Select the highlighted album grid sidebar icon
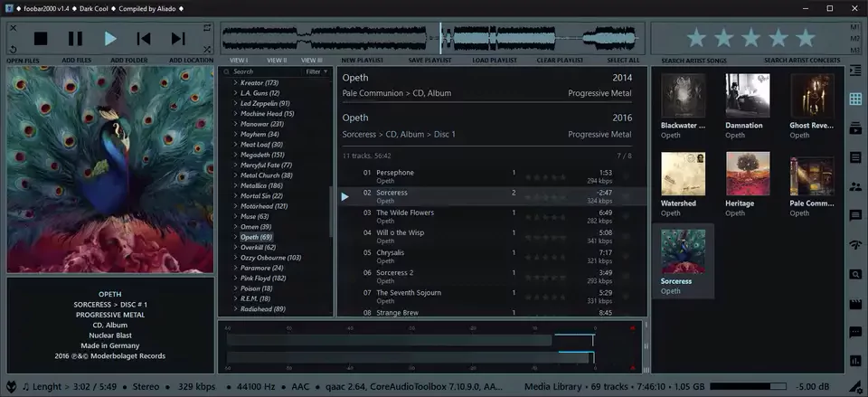The image size is (868, 397). point(855,99)
